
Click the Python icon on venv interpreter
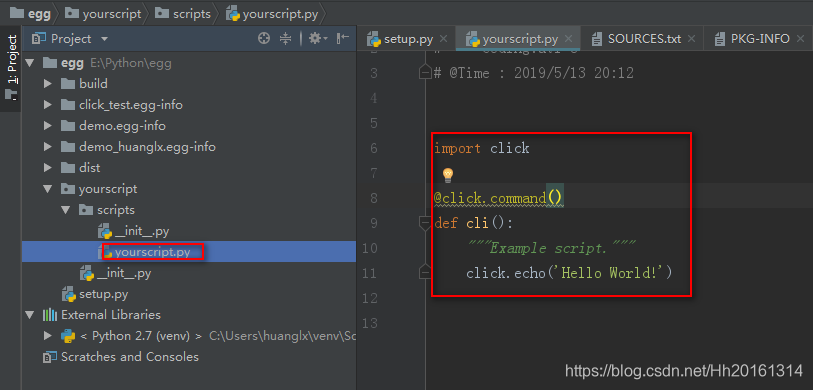(x=68, y=336)
